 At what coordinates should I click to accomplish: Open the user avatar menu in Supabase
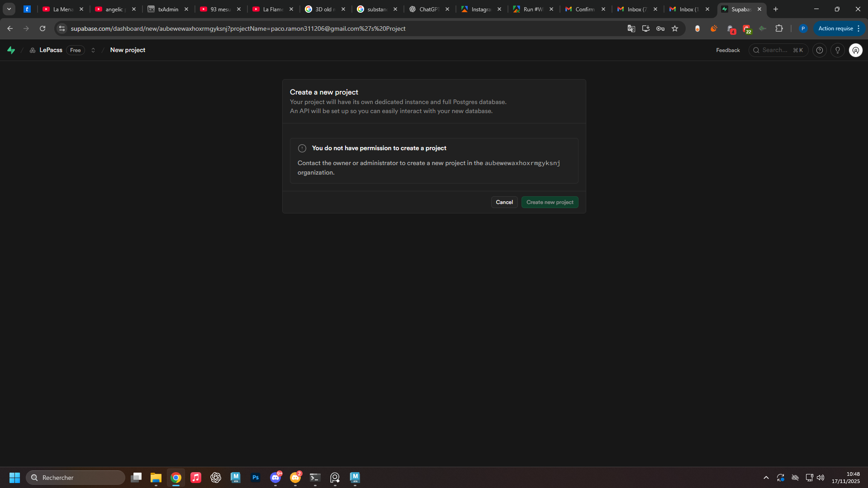point(856,50)
